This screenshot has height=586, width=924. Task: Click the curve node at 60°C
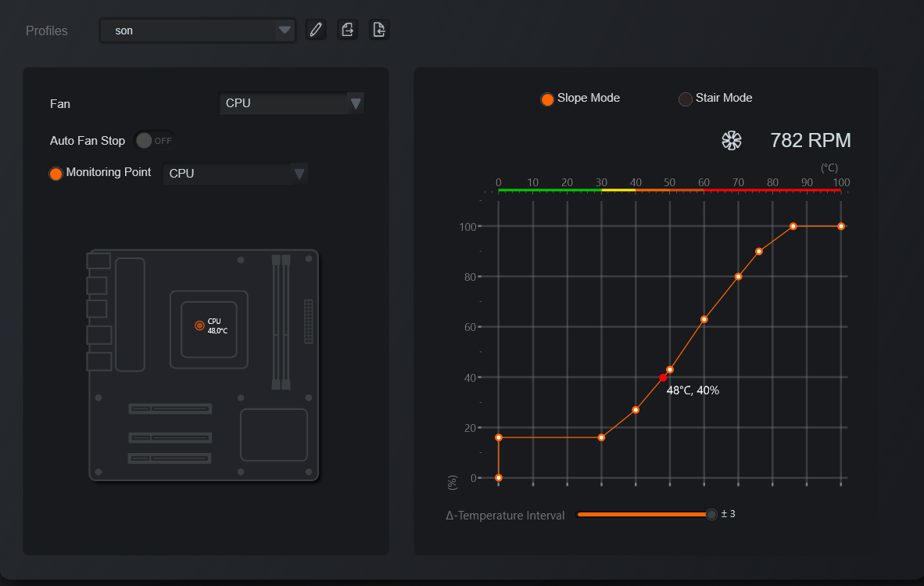[704, 319]
